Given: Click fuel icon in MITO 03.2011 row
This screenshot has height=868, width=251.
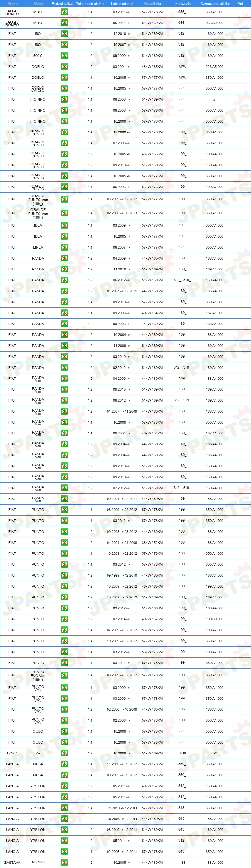Looking at the screenshot, I should (x=64, y=12).
